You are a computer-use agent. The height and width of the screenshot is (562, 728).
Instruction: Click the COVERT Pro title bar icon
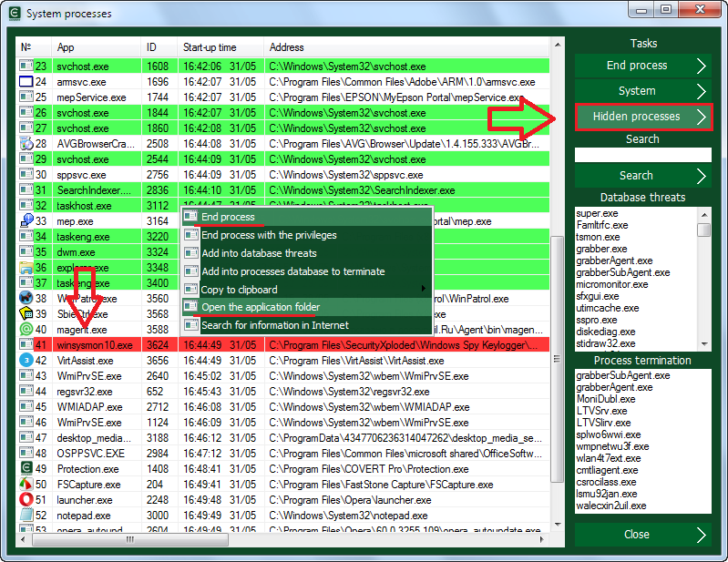click(15, 14)
